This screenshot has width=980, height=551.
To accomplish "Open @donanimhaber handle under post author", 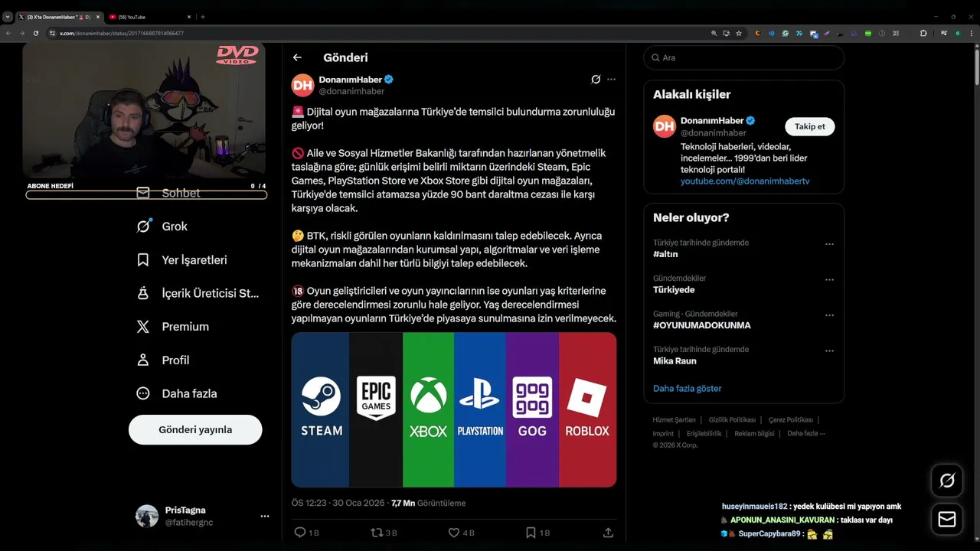I will coord(351,91).
